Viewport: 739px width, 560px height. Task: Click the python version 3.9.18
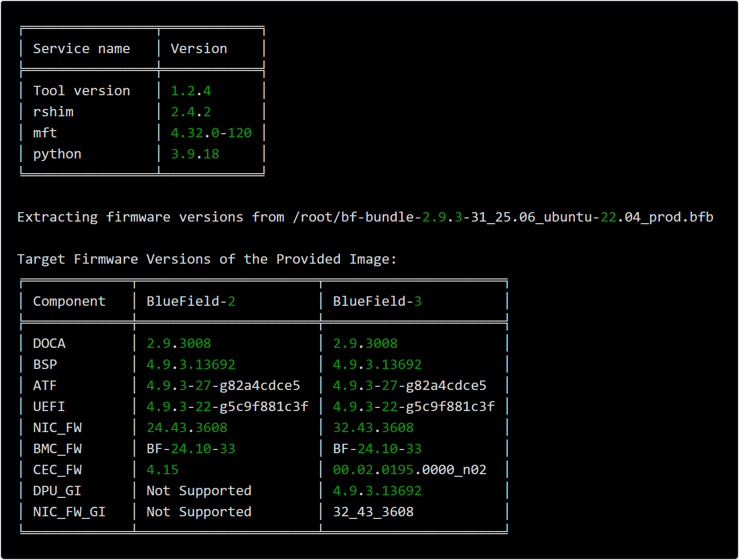195,154
